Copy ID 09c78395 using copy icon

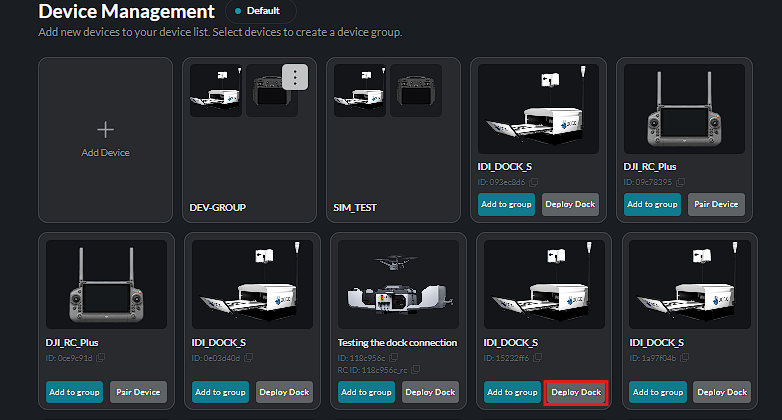pos(680,182)
